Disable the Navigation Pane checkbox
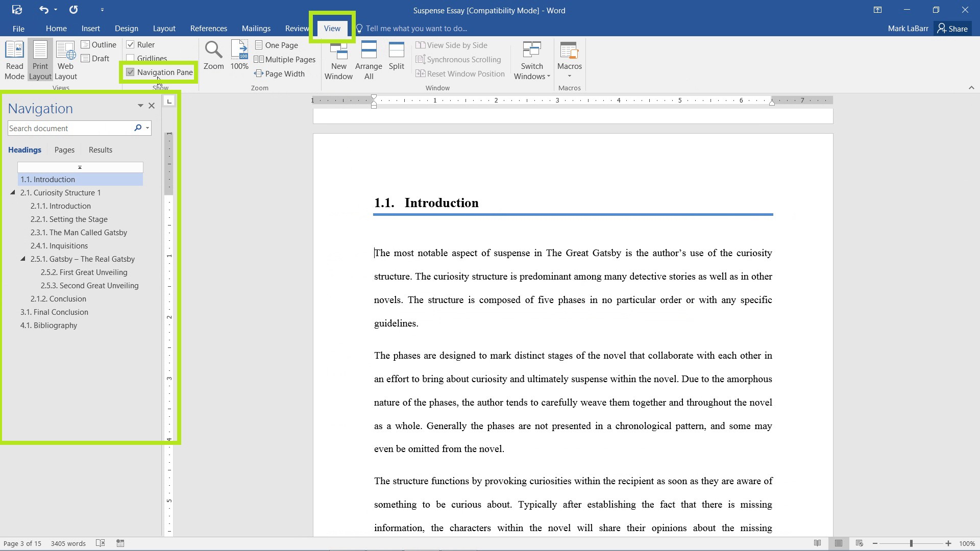Screen dimensions: 980x551 pos(130,72)
